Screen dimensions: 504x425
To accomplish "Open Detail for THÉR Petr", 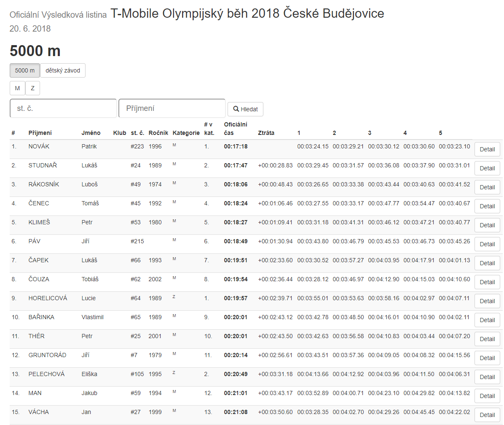I will click(487, 339).
